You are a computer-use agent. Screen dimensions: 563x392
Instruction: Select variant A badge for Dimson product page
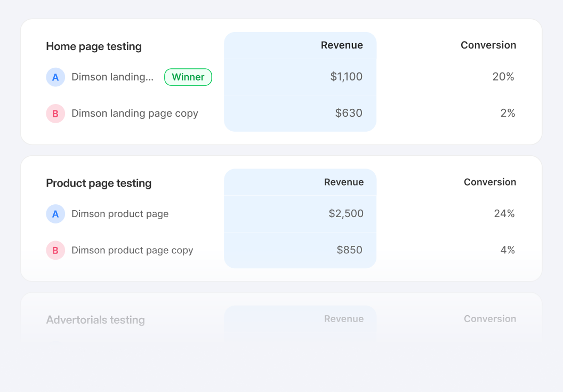(55, 214)
